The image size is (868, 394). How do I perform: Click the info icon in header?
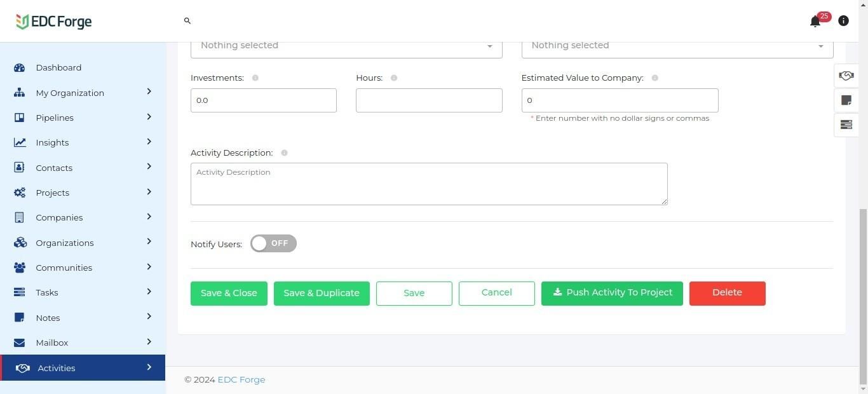(843, 21)
